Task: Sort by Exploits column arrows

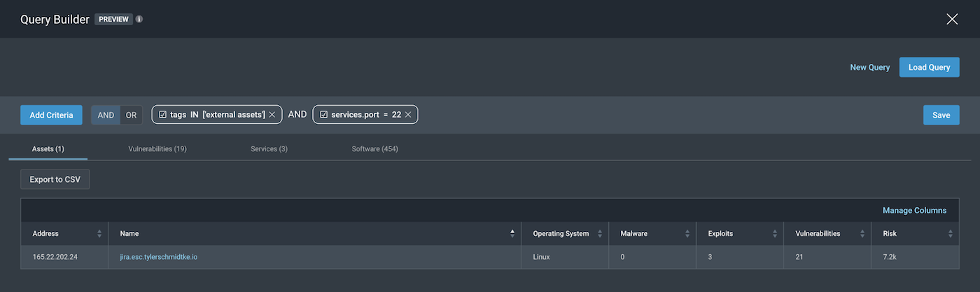Action: pyautogui.click(x=775, y=234)
